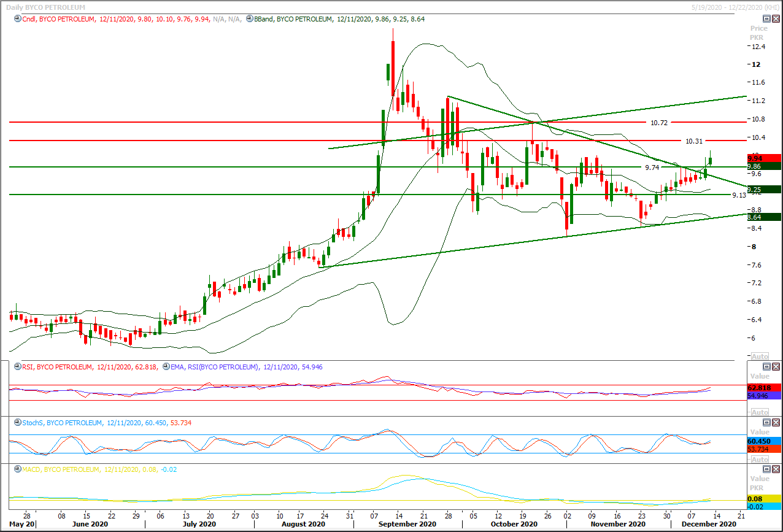Click the bold 12 price axis tick
Viewport: 783px width, 532px height.
(x=756, y=64)
